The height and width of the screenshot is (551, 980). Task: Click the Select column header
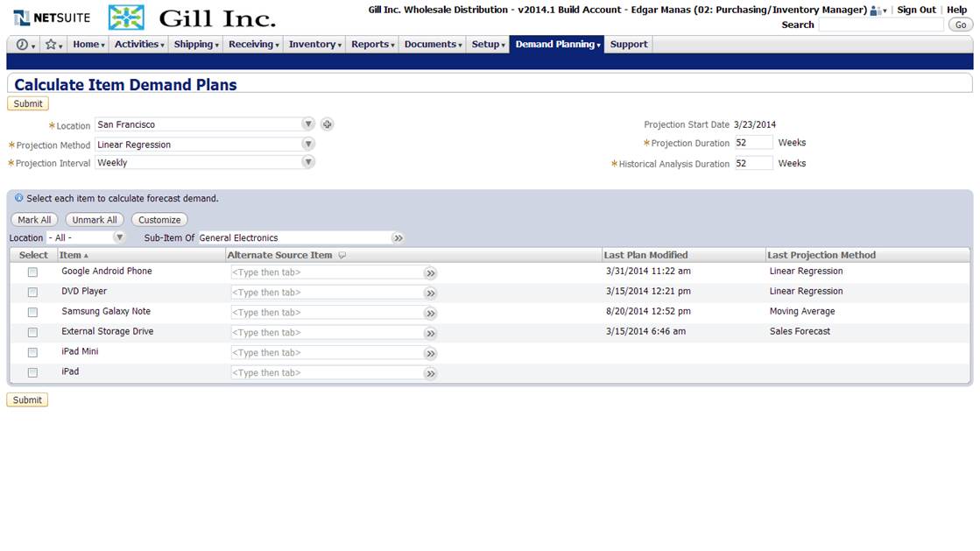(33, 255)
